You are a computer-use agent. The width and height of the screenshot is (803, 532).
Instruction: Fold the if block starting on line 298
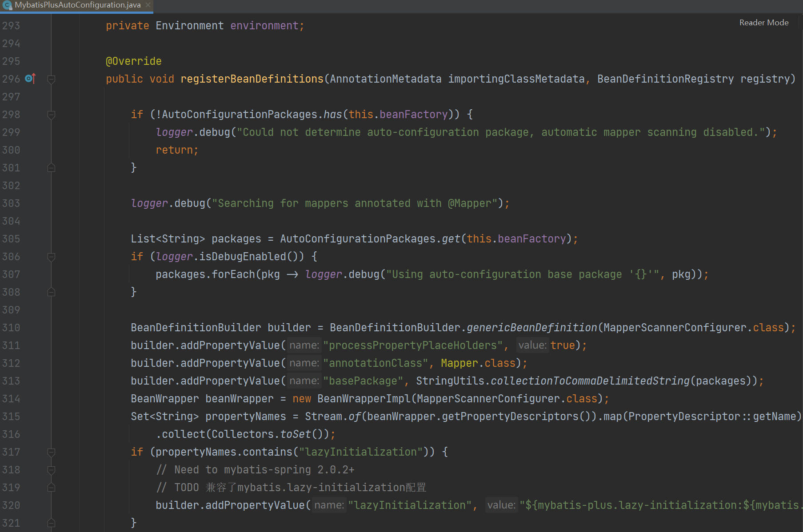pos(51,115)
